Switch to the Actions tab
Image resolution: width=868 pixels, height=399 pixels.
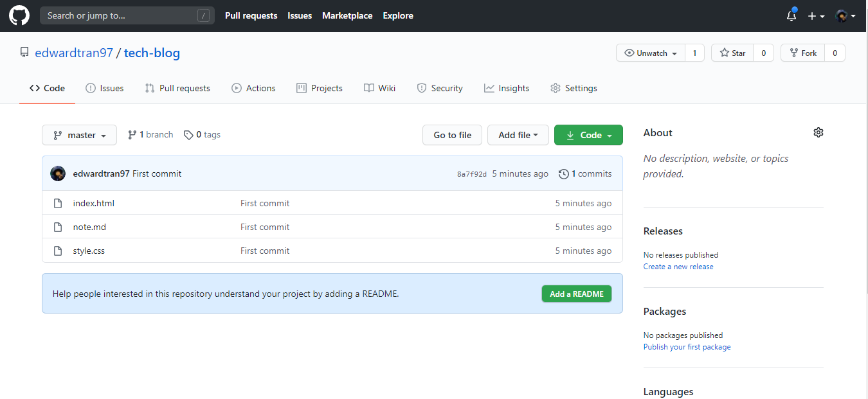point(253,88)
